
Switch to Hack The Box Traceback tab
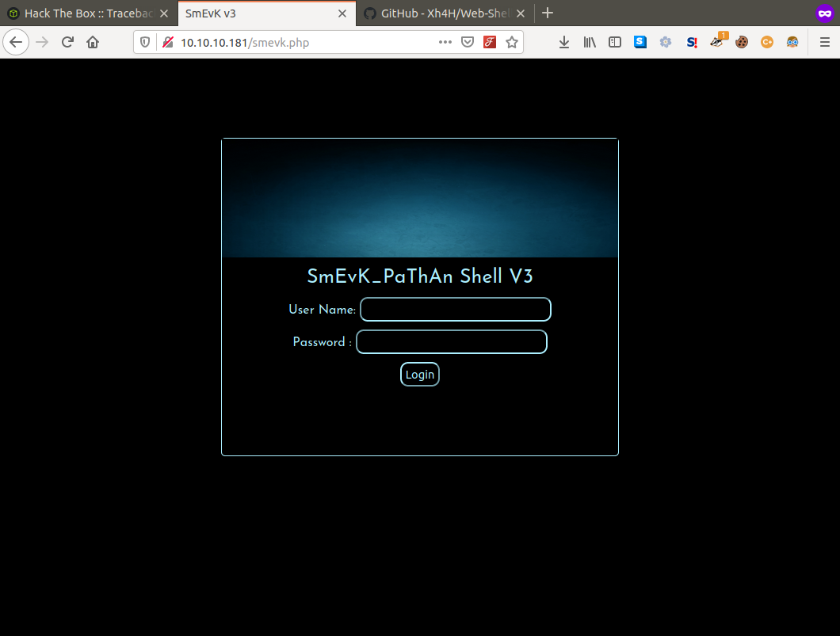[89, 13]
